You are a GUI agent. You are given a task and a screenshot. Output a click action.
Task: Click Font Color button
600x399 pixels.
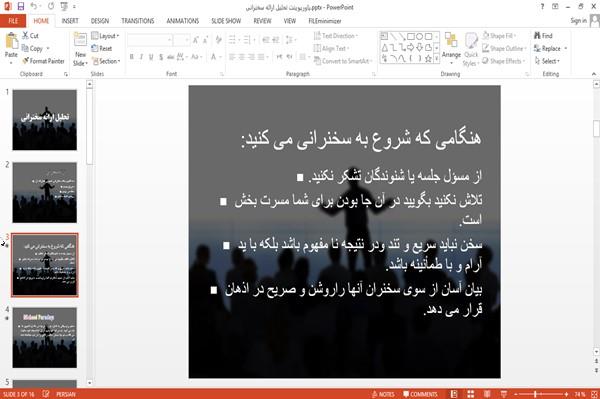pos(215,57)
